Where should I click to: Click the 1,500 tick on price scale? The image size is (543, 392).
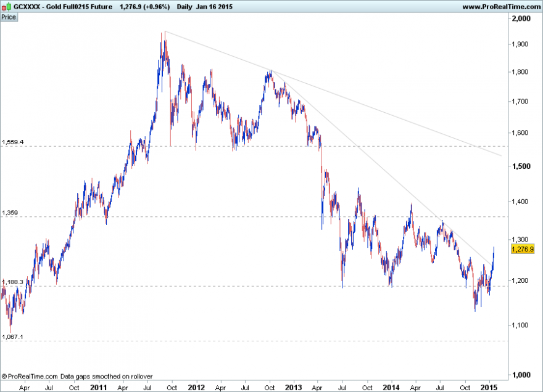pos(521,166)
